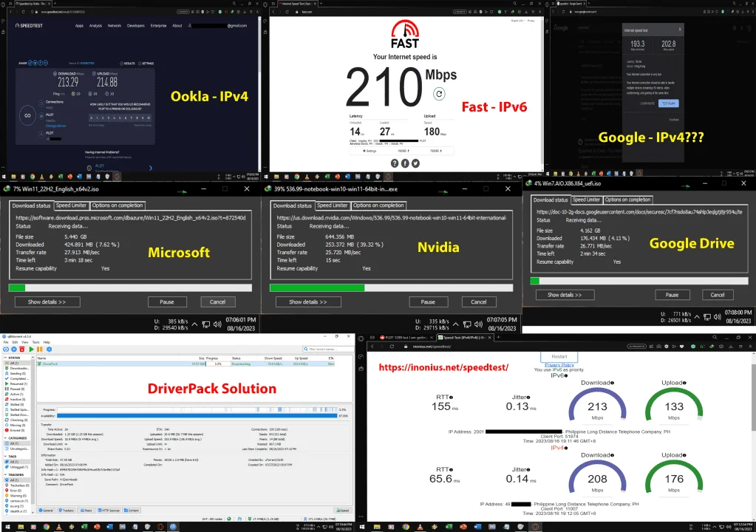Viewport: 756px width, 532px height.
Task: Open Privacy Policy link on inonius page
Action: (559, 365)
